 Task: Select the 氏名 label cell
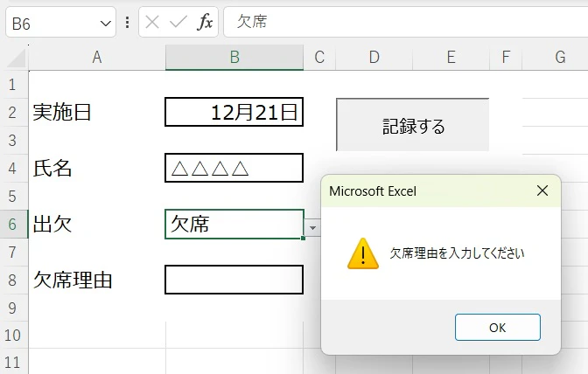(x=97, y=168)
